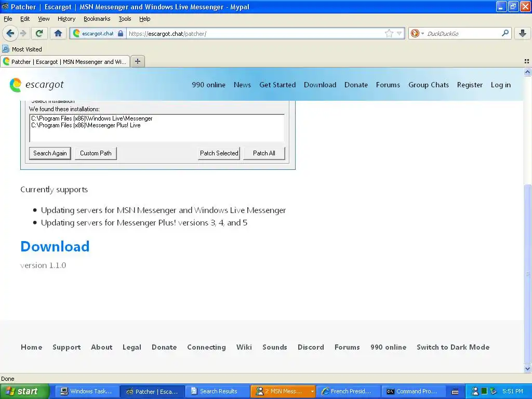Screen dimensions: 532x399
Task: Click the blue Download heading link
Action: pyautogui.click(x=55, y=246)
